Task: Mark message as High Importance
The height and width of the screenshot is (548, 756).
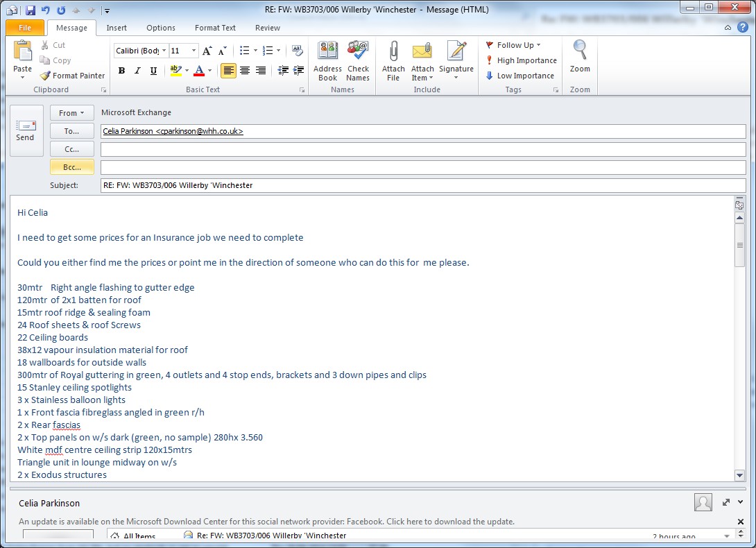Action: tap(521, 60)
